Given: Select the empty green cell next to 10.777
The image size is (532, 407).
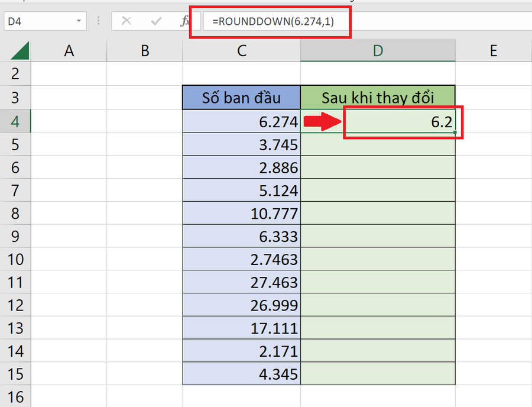Looking at the screenshot, I should pos(378,213).
